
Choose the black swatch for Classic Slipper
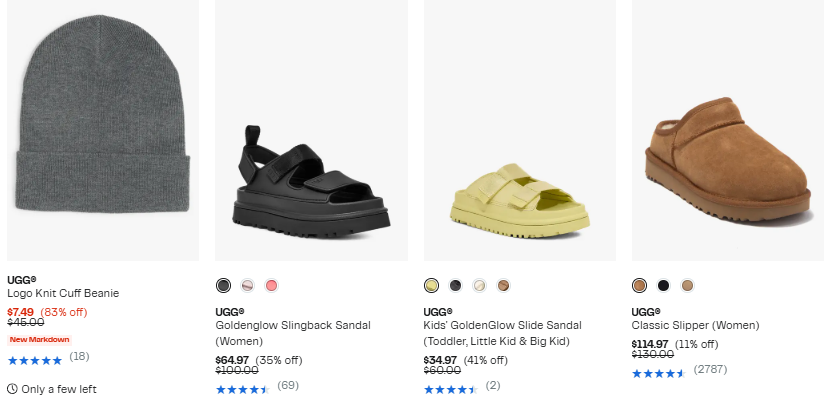click(663, 286)
